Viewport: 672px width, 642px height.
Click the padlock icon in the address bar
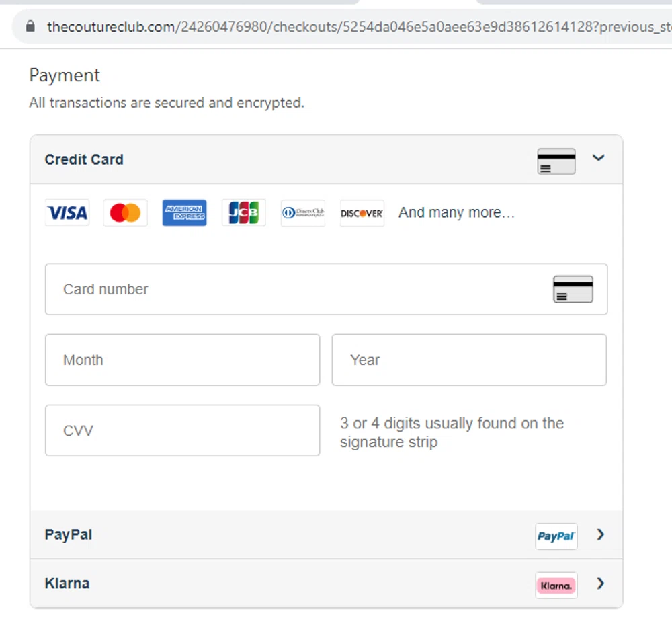click(x=30, y=26)
